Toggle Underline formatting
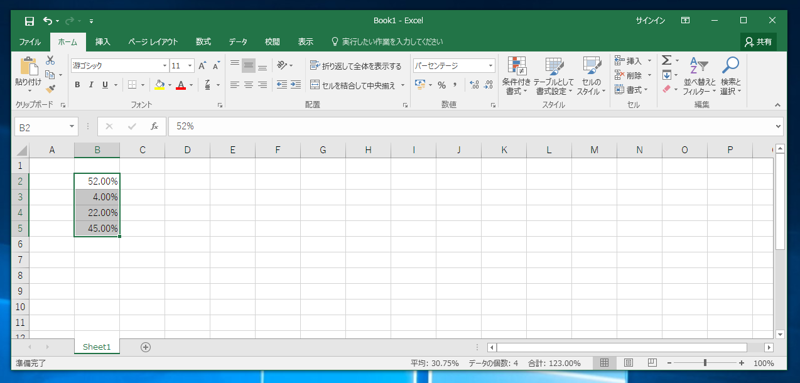 pos(105,85)
